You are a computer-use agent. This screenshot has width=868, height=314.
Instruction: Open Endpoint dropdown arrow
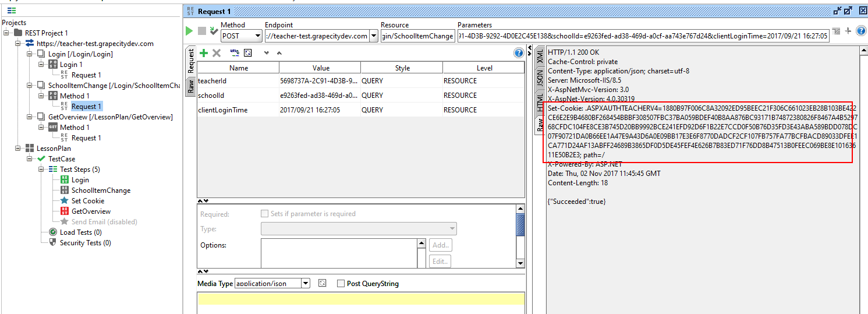(x=373, y=36)
